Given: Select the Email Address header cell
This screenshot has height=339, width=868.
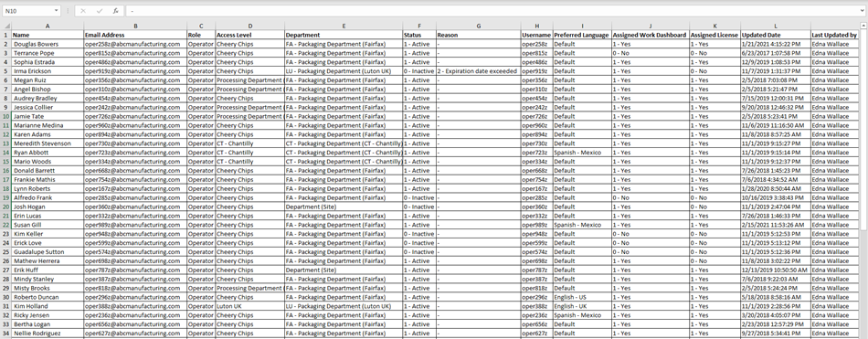Looking at the screenshot, I should click(135, 35).
